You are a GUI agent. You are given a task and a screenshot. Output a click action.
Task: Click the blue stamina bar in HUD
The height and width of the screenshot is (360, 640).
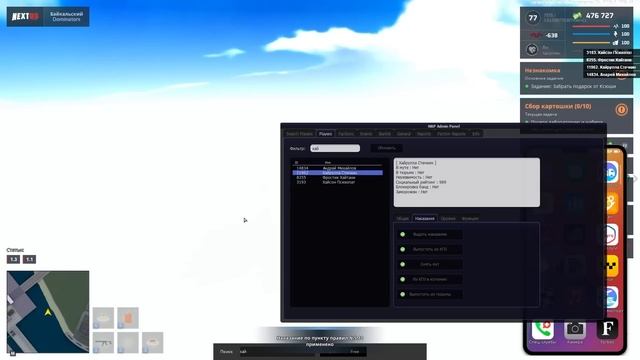tap(591, 34)
